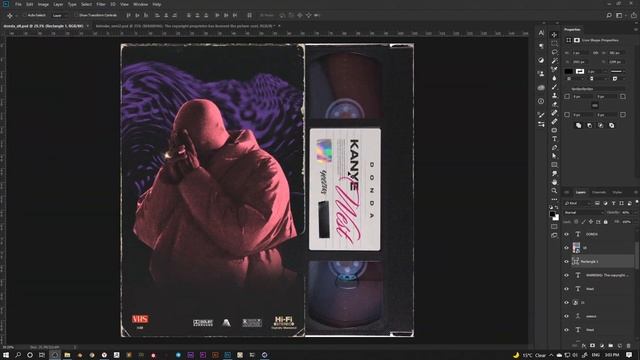
Task: Click the Windows Start button
Action: (x=6, y=355)
